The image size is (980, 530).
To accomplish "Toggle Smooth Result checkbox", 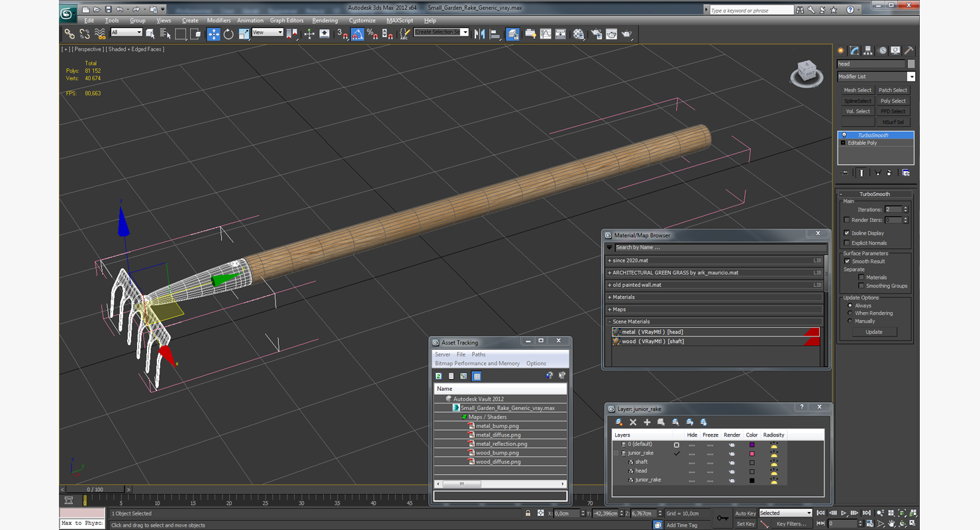I will (x=847, y=261).
